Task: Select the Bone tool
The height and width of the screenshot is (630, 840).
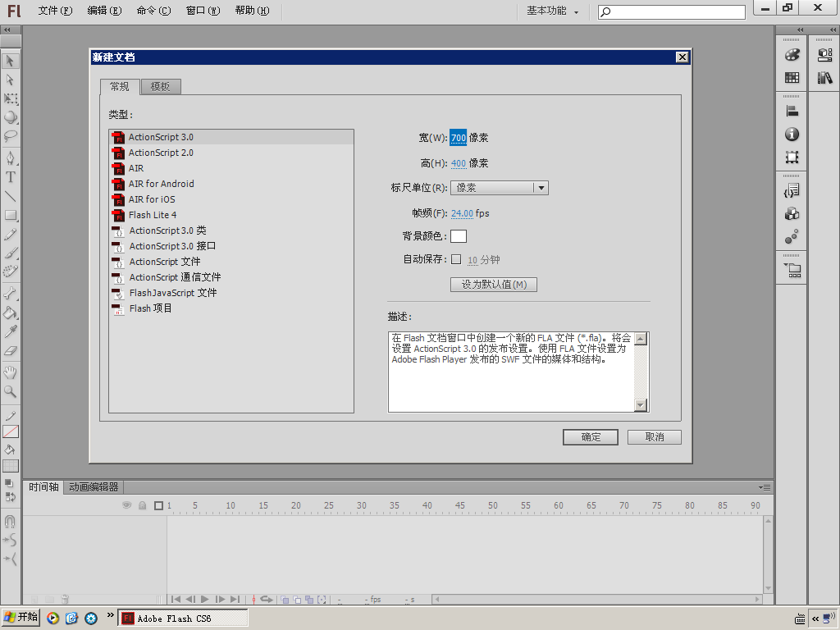Action: point(10,293)
